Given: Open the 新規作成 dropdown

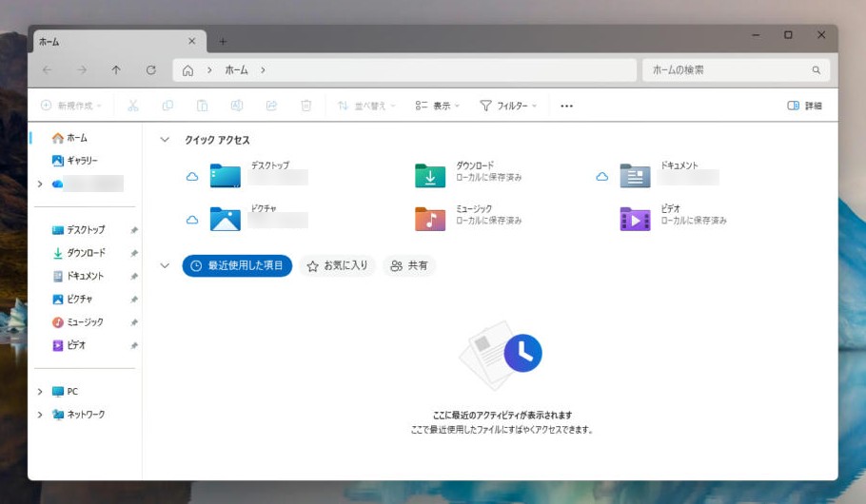Looking at the screenshot, I should click(71, 106).
